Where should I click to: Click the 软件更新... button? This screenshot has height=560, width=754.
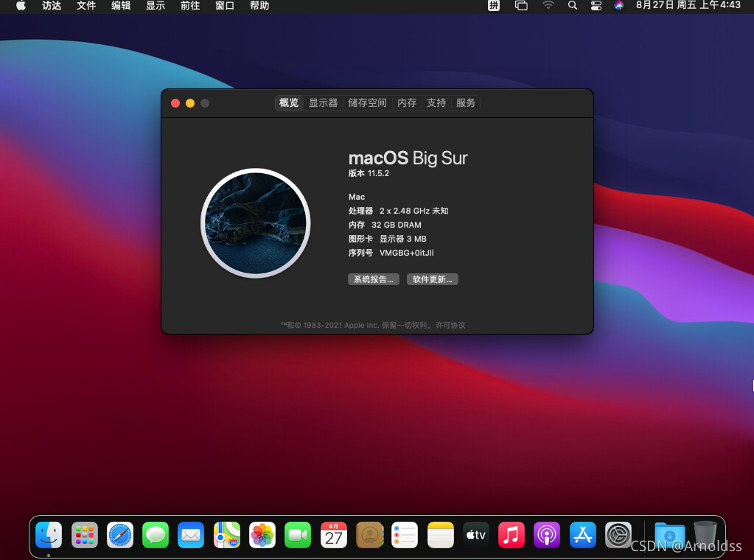(x=433, y=279)
